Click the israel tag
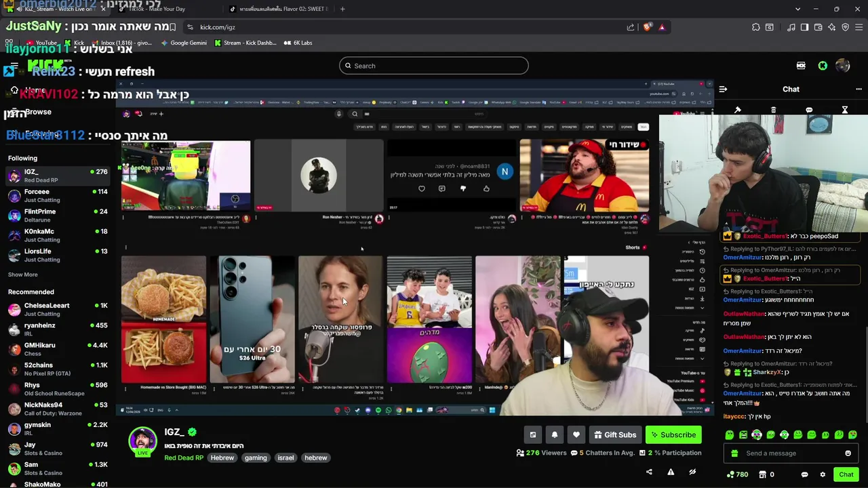Image resolution: width=868 pixels, height=488 pixels. (285, 457)
